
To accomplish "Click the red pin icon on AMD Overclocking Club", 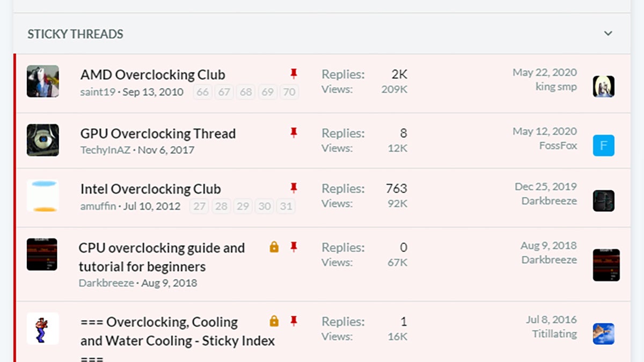I will tap(294, 73).
